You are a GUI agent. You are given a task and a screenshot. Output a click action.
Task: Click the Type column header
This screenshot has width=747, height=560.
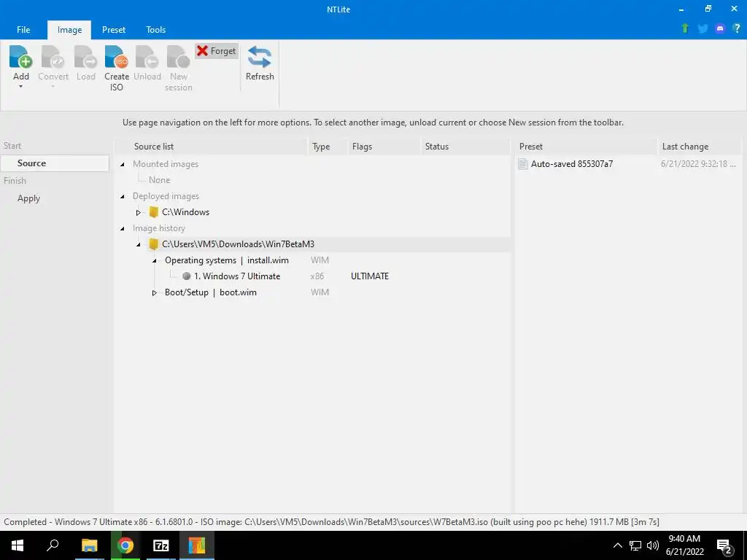(328, 146)
